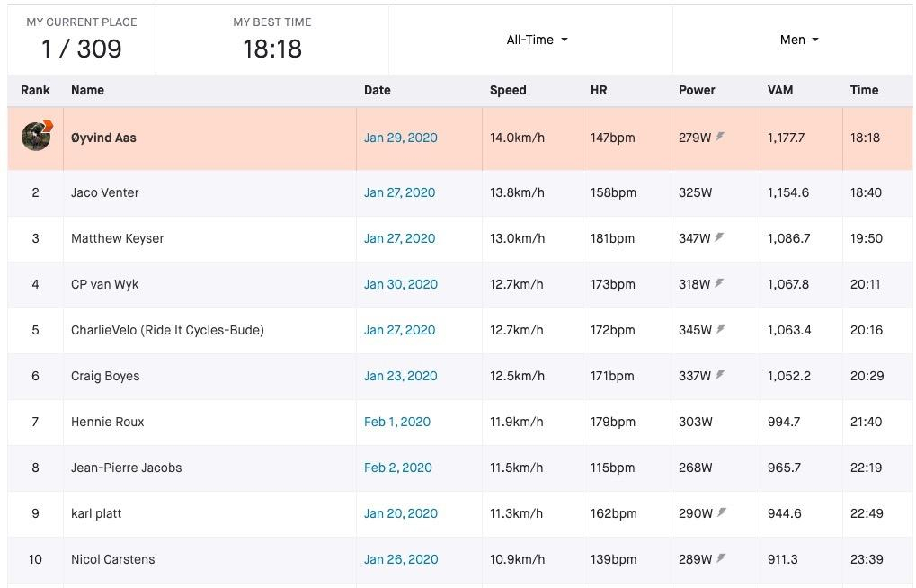This screenshot has width=916, height=588.
Task: Open the Feb 2, 2020 activity link
Action: click(398, 468)
